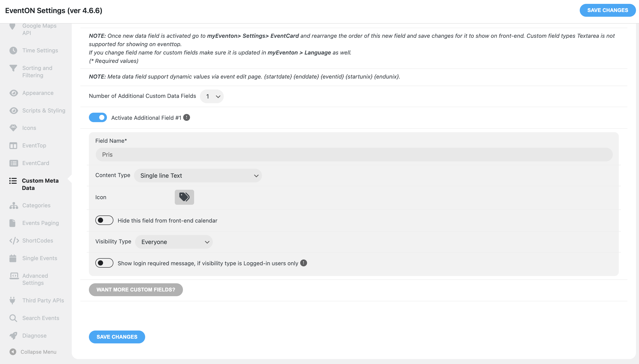Click the tags icon picker button
639x364 pixels.
coord(184,197)
